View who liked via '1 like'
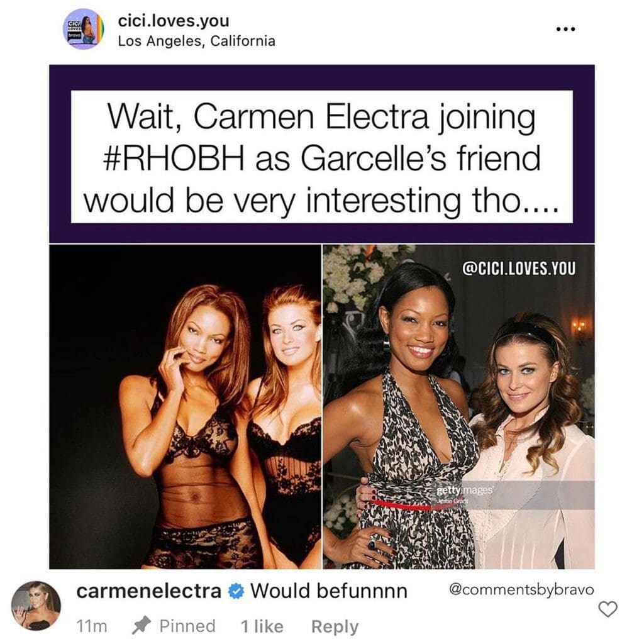Screen dimensions: 644x644 (262, 626)
